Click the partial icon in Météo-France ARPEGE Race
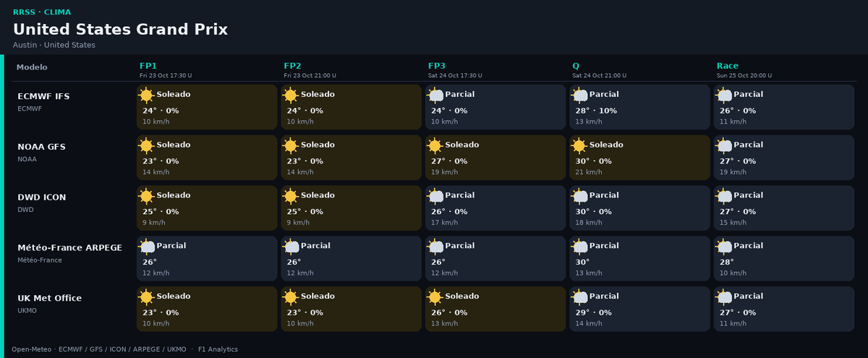868x358 pixels. pyautogui.click(x=723, y=247)
